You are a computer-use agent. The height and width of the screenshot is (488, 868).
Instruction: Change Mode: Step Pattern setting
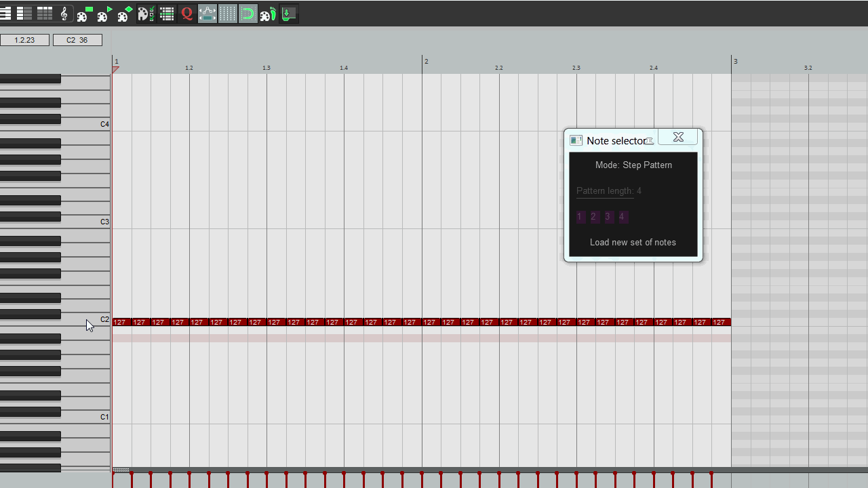(x=633, y=165)
